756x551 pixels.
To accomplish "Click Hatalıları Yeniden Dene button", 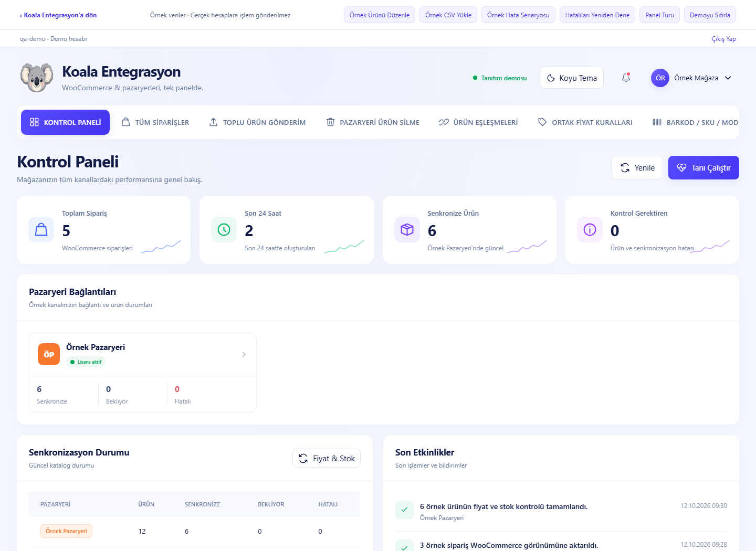I will point(597,15).
